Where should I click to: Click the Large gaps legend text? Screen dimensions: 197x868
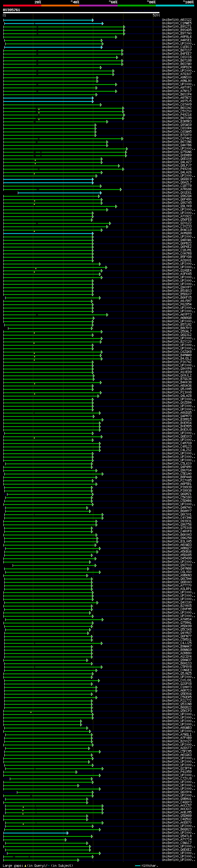click(38, 866)
